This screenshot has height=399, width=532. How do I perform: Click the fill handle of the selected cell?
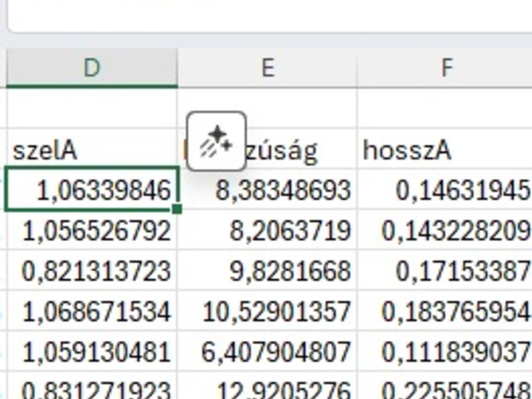pos(177,209)
